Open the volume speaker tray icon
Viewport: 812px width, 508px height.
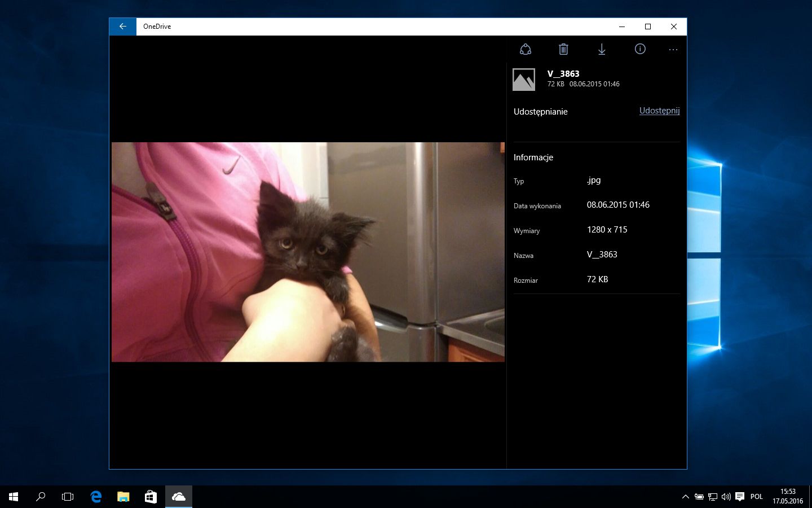pyautogui.click(x=726, y=497)
